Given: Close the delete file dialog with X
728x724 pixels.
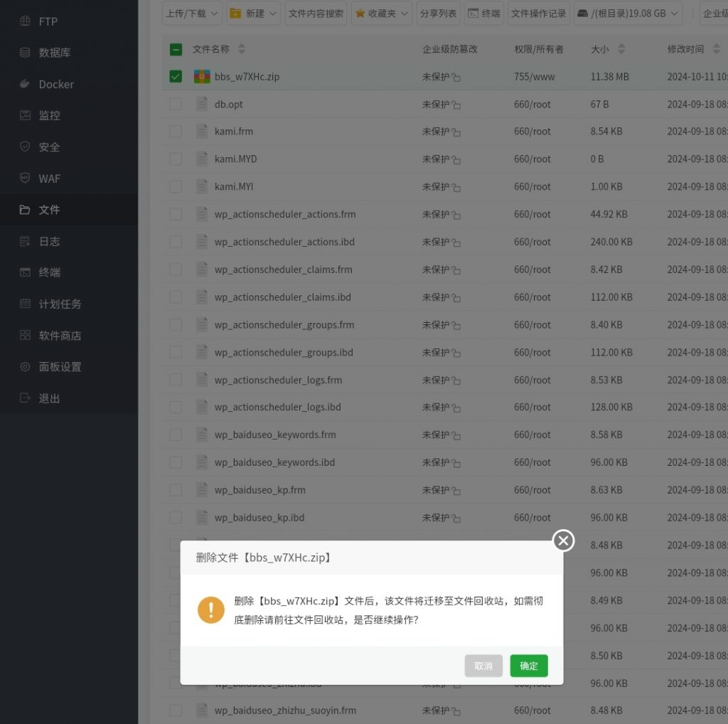Looking at the screenshot, I should click(563, 541).
